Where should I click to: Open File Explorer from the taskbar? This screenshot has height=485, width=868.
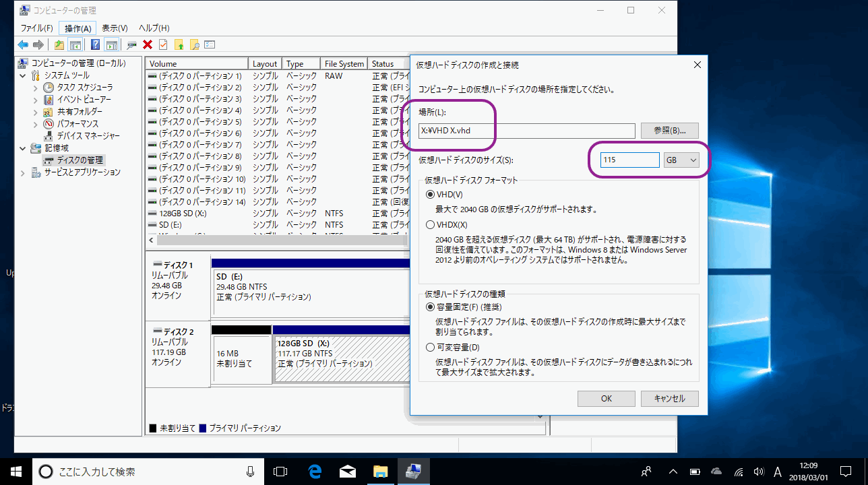tap(380, 472)
